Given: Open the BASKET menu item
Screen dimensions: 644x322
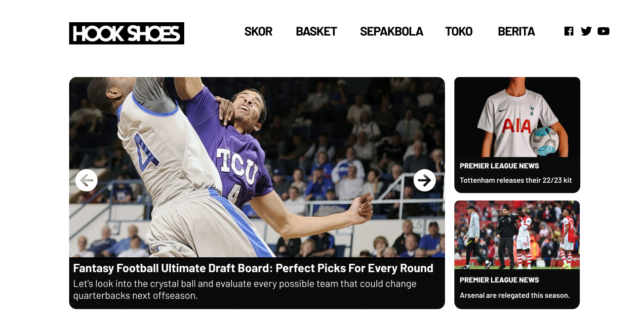Looking at the screenshot, I should point(316,32).
